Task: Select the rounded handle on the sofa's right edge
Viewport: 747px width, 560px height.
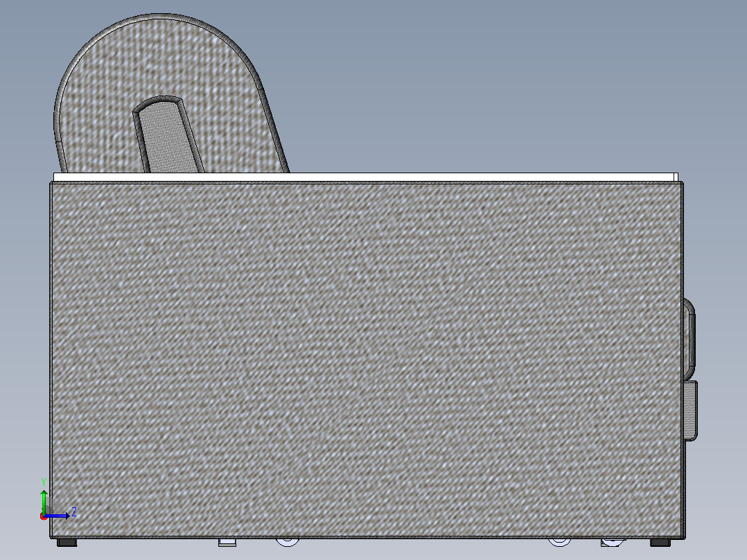Action: 689,340
